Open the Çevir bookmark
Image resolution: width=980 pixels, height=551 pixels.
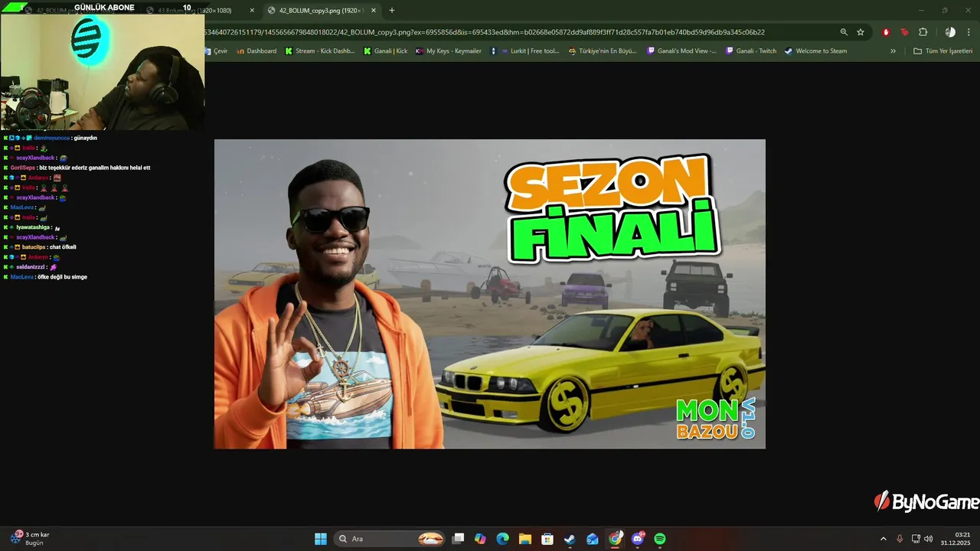(216, 51)
